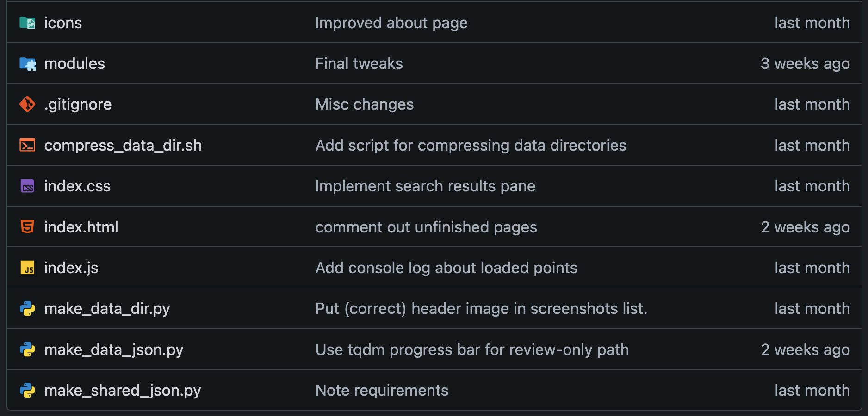View the 'Final tweaks' commit
Viewport: 868px width, 416px height.
click(x=359, y=64)
